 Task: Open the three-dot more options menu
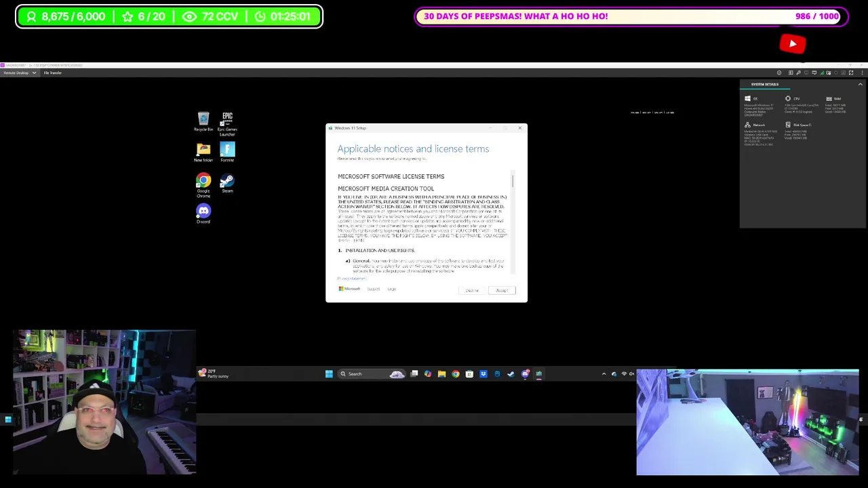coord(863,73)
